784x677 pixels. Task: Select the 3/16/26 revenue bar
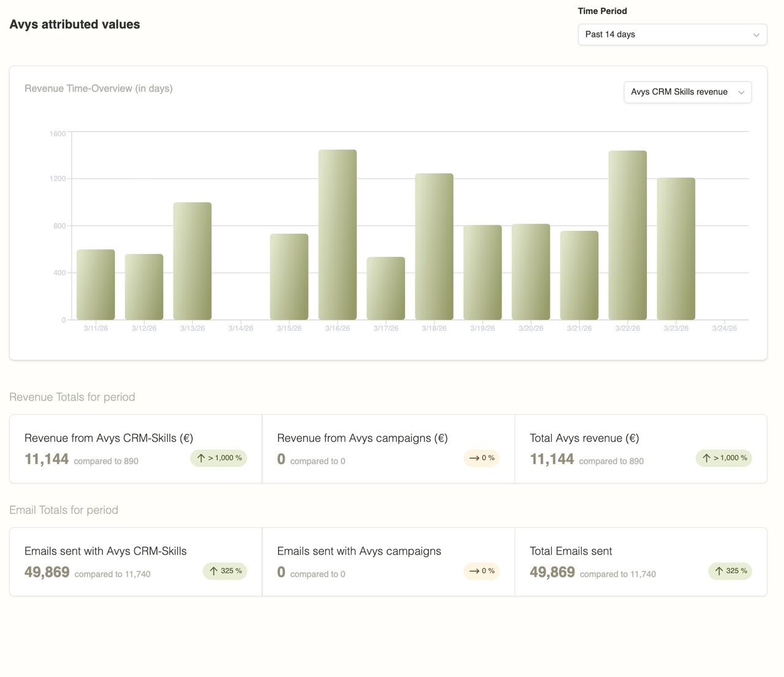(x=337, y=235)
